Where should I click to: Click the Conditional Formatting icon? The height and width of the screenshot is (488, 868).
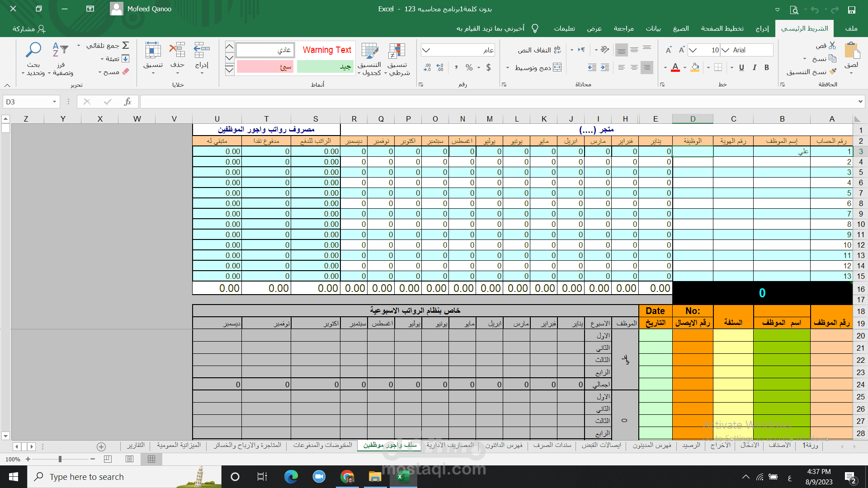pos(397,51)
